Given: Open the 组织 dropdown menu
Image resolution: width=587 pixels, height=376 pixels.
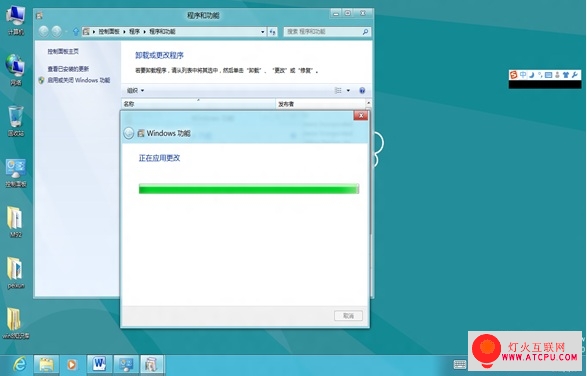Looking at the screenshot, I should [x=136, y=90].
